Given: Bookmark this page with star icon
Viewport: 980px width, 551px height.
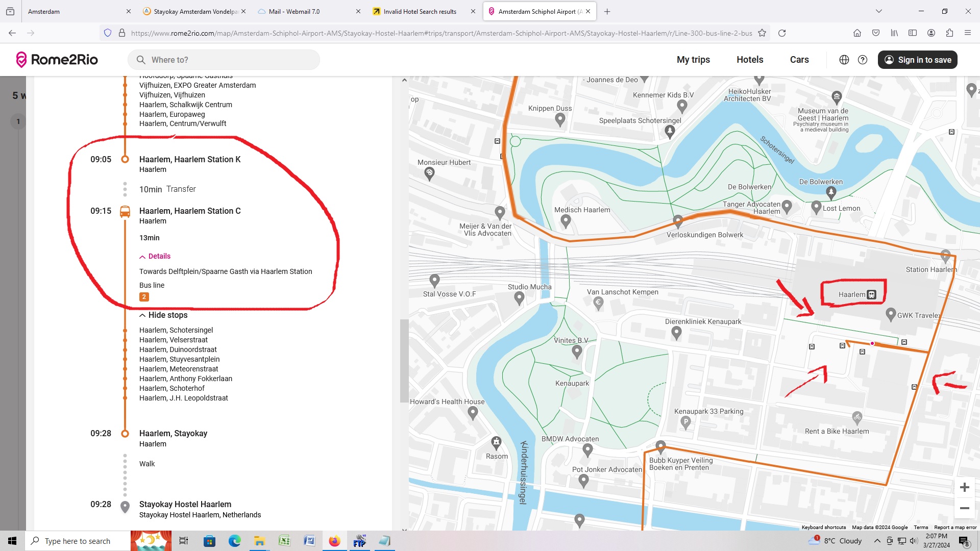Looking at the screenshot, I should [762, 33].
